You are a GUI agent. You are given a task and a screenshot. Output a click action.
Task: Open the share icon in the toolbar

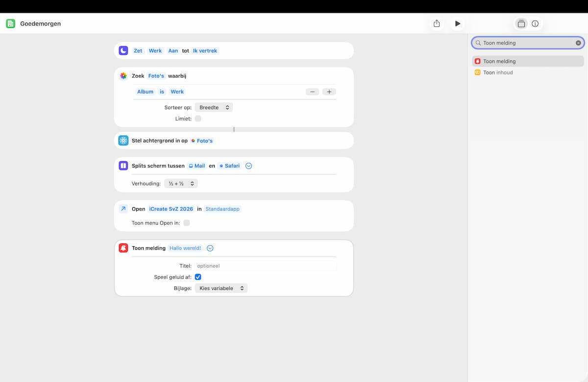[437, 24]
